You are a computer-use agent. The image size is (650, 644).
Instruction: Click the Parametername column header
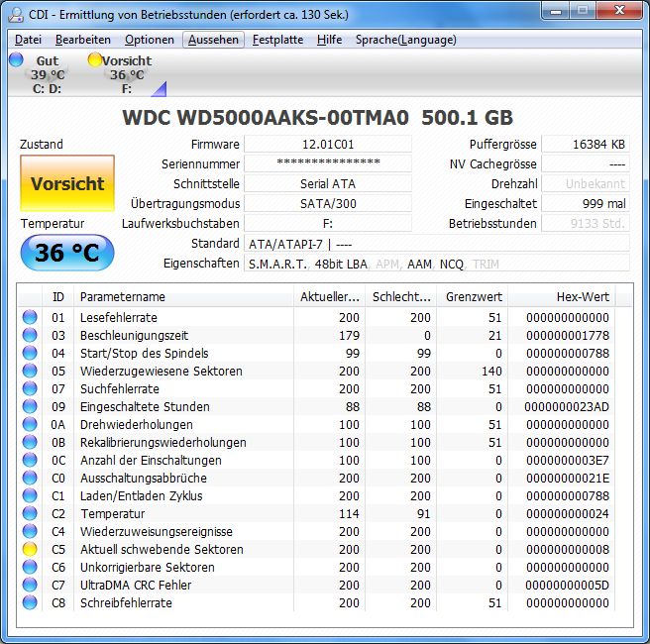coord(183,296)
